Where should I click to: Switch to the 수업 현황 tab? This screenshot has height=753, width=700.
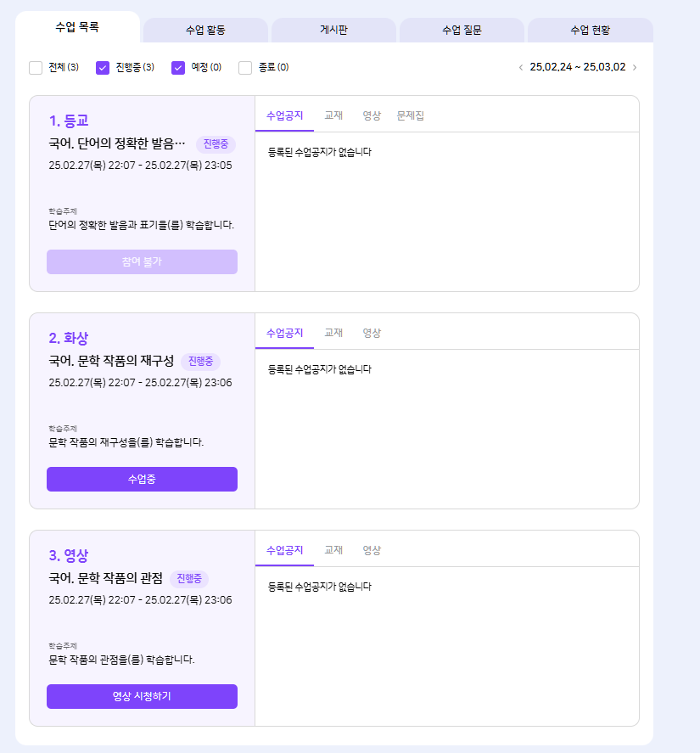[x=590, y=30]
